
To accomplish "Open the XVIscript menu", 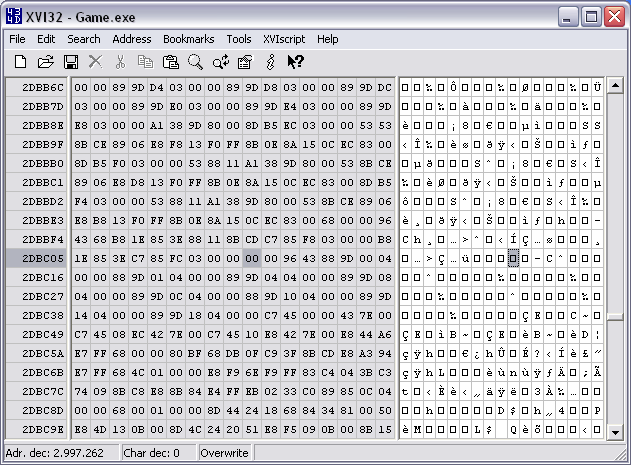I will [x=284, y=39].
